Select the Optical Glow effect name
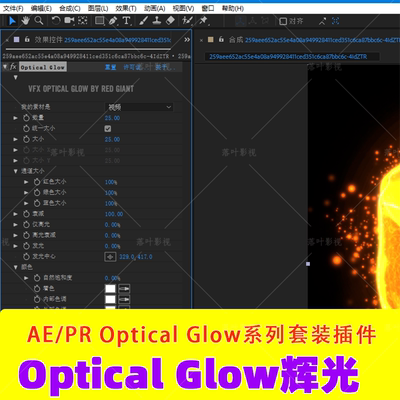The height and width of the screenshot is (400, 400). pos(43,67)
